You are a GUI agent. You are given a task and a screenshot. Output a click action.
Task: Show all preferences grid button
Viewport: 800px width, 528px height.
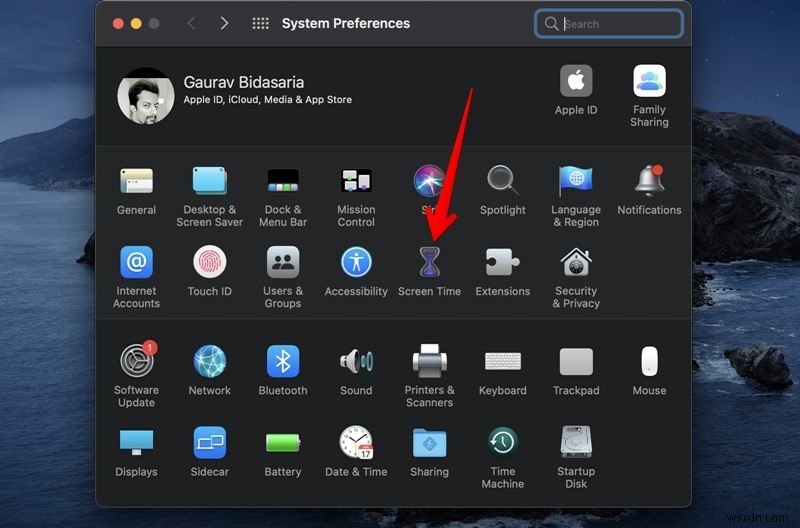(260, 23)
